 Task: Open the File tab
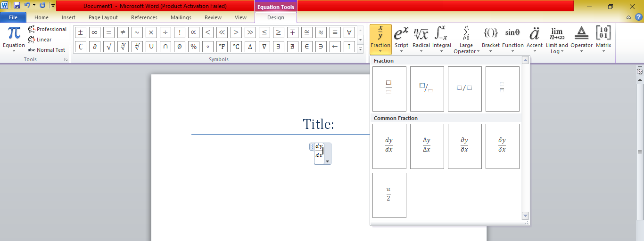(x=13, y=17)
